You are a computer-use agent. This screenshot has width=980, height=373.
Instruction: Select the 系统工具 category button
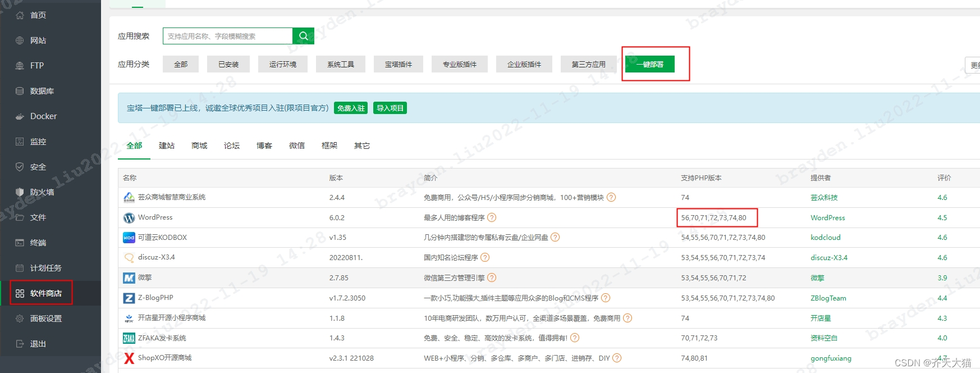[341, 64]
